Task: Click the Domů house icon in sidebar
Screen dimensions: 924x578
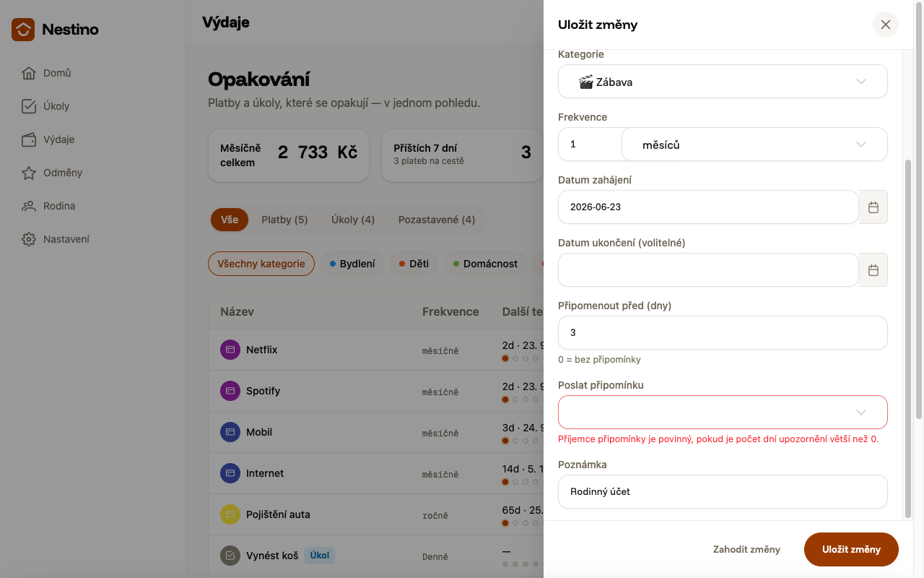Action: 29,73
